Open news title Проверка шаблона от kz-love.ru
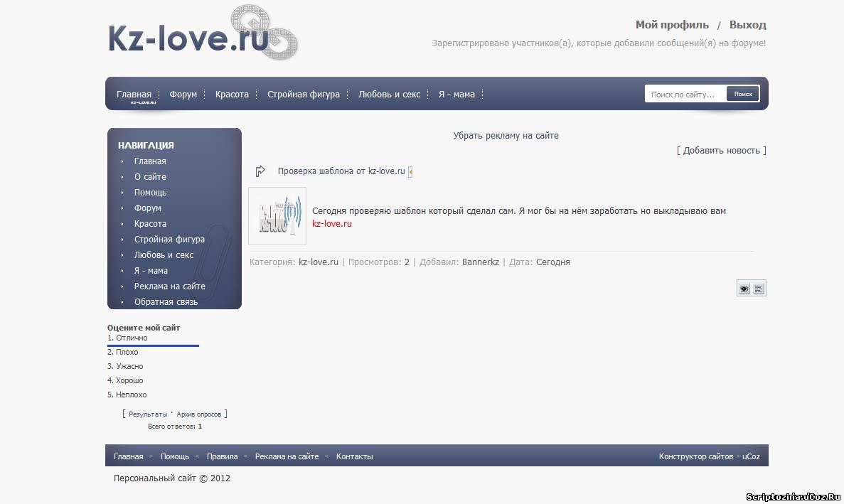844x504 pixels. click(x=341, y=171)
